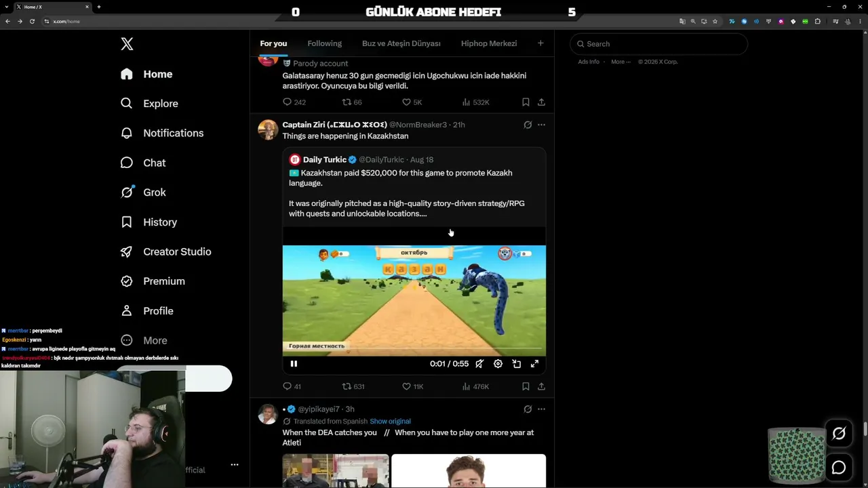Open the browser Extensions puzzle icon

(x=818, y=22)
